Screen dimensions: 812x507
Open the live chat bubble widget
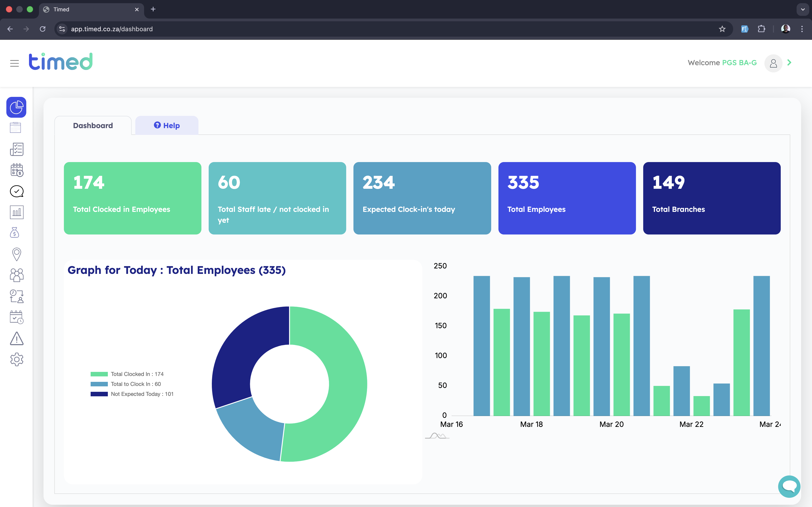[x=789, y=486]
